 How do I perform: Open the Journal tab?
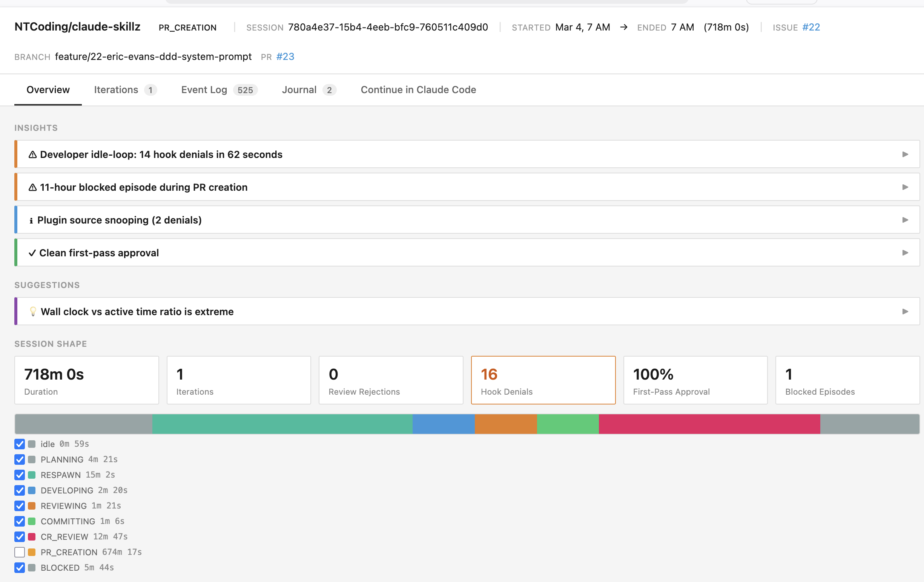tap(299, 90)
